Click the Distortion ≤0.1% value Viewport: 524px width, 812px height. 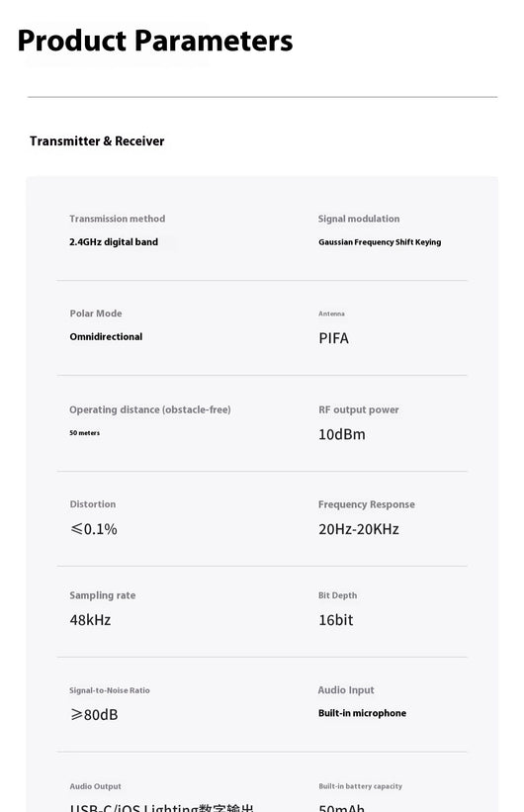pyautogui.click(x=94, y=529)
